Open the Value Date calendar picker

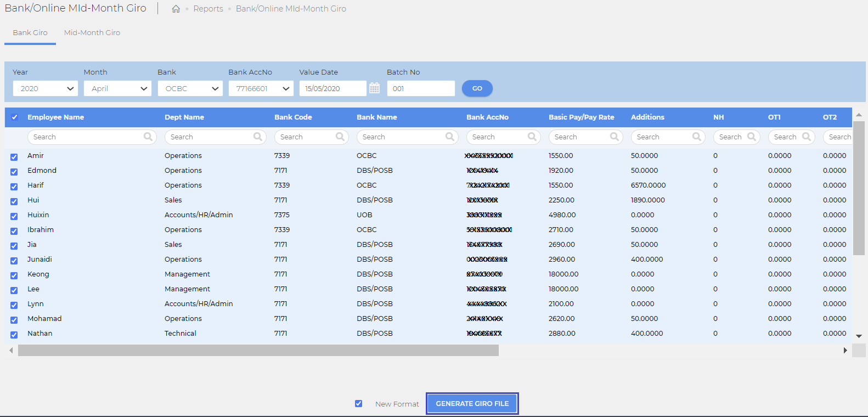pyautogui.click(x=374, y=88)
